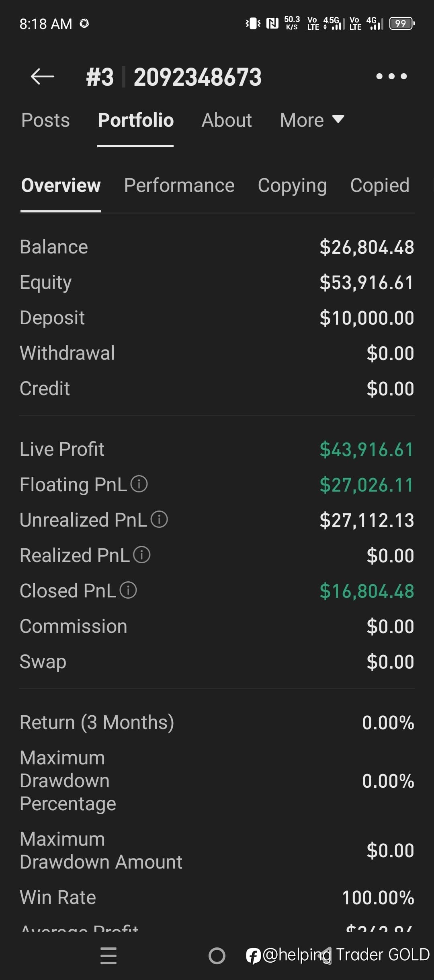Open the three-dot options menu
The height and width of the screenshot is (980, 434).
(x=391, y=76)
